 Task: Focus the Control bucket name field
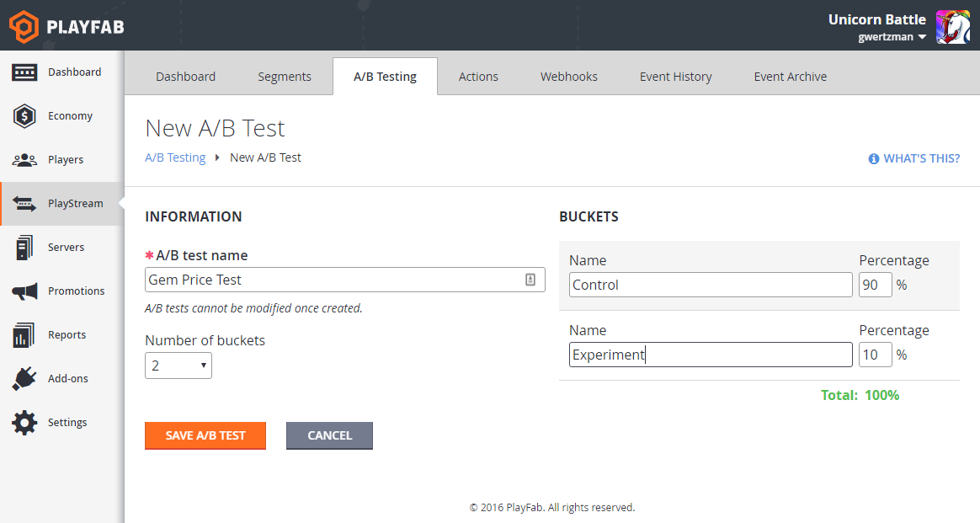click(x=711, y=285)
